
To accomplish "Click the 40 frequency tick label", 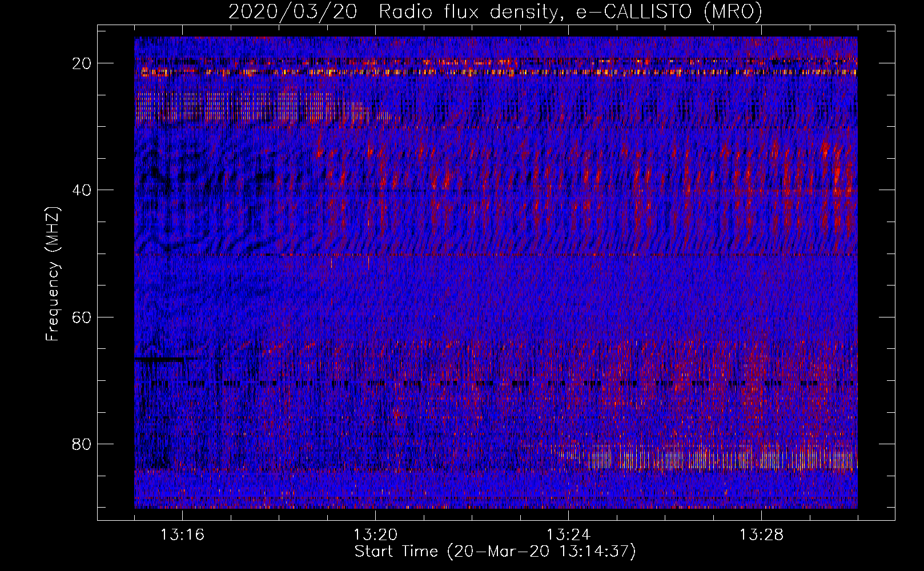I will coord(82,190).
